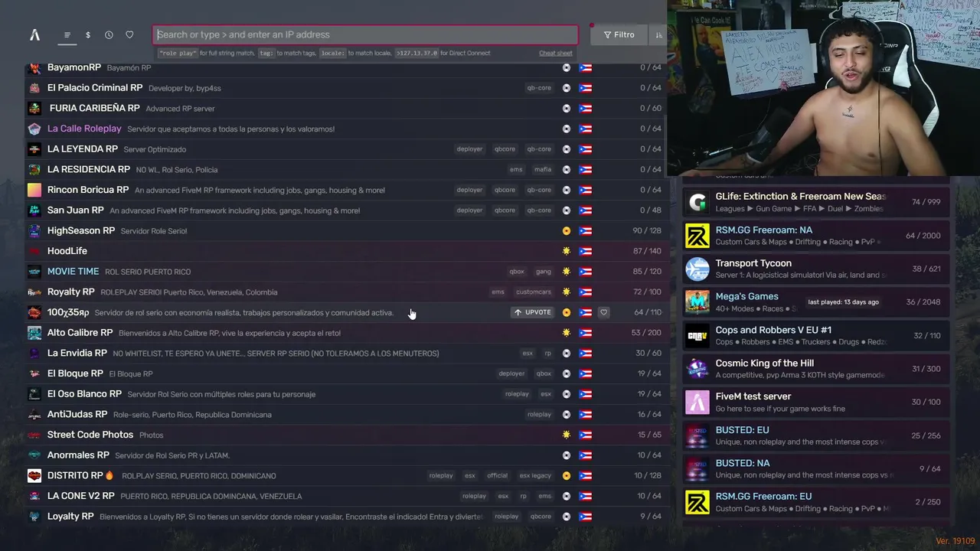Click FURIA CARIBEÑA RP server icon
980x551 pixels.
pos(34,108)
